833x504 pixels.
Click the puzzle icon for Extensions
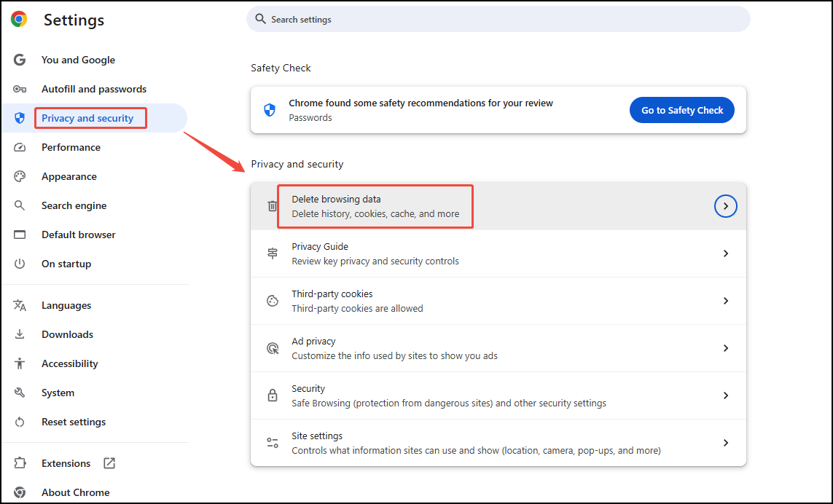[x=20, y=463]
